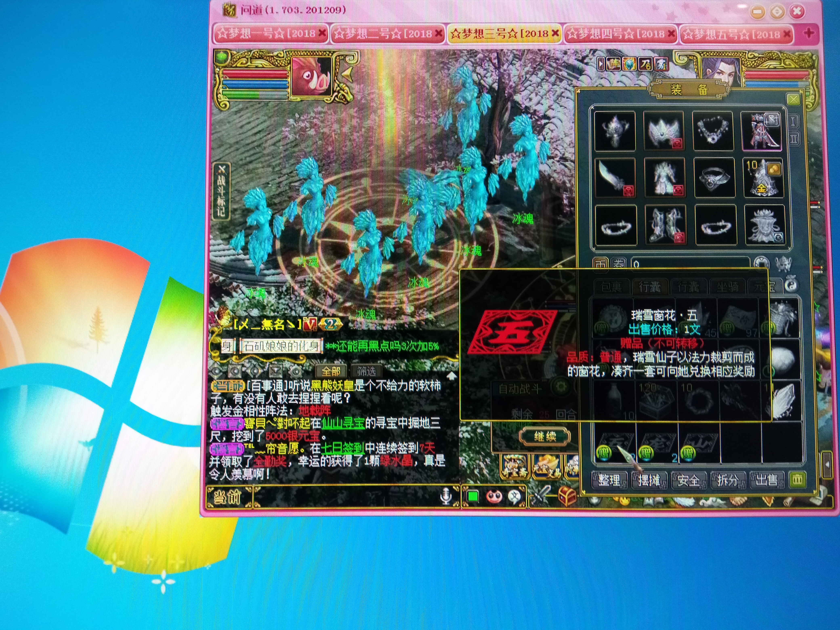
Task: Click the character fashion avatar slot
Action: click(762, 131)
